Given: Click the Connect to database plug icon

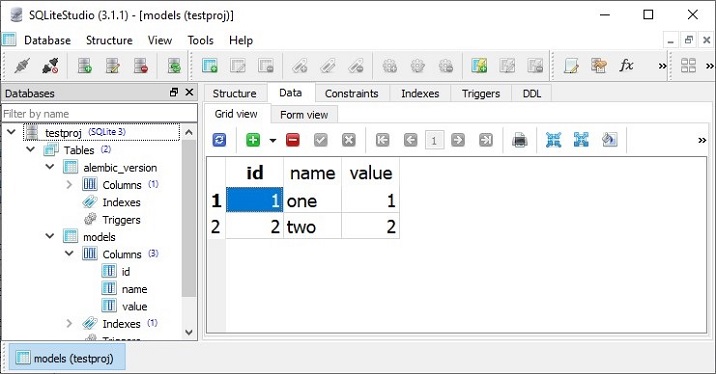Looking at the screenshot, I should [x=22, y=66].
